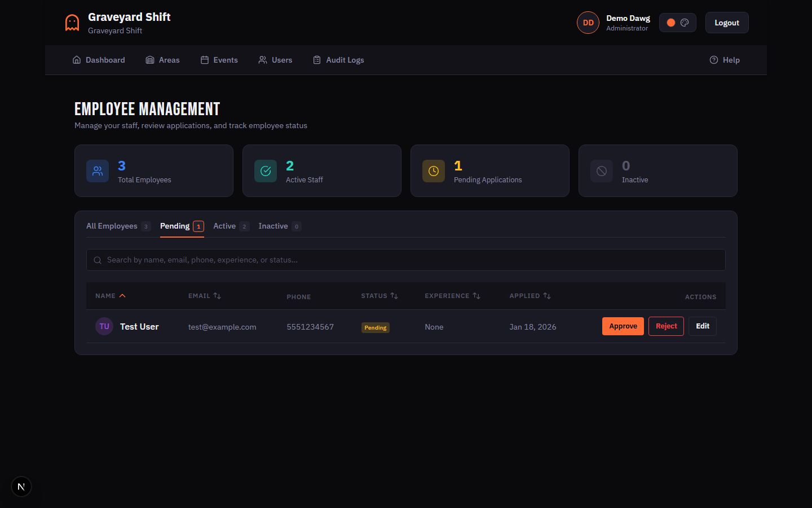Open Audit Logs in navigation
The width and height of the screenshot is (812, 508).
338,60
